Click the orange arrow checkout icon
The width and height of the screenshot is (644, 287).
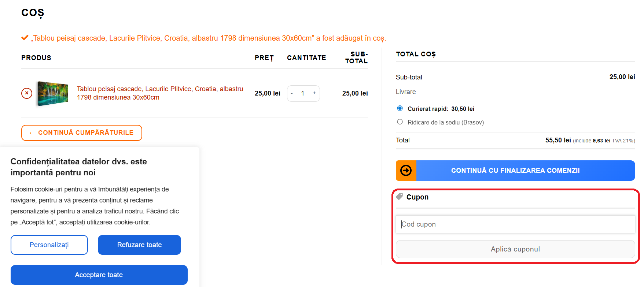[406, 171]
